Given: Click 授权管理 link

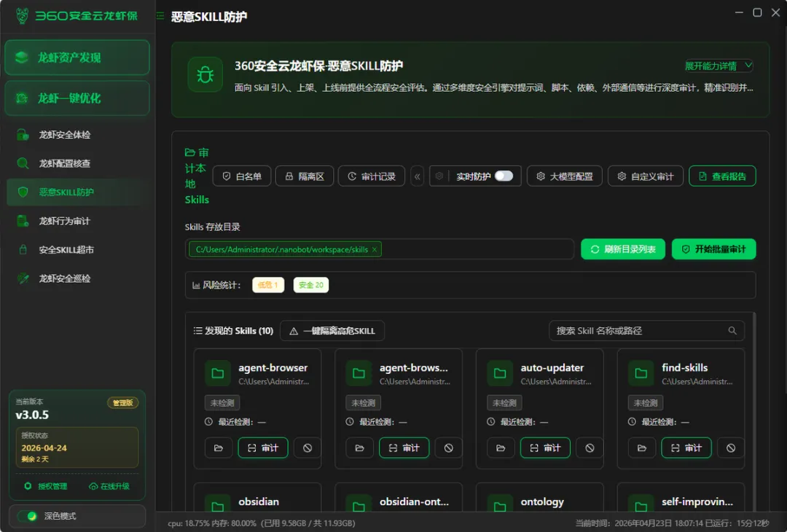Looking at the screenshot, I should [46, 486].
